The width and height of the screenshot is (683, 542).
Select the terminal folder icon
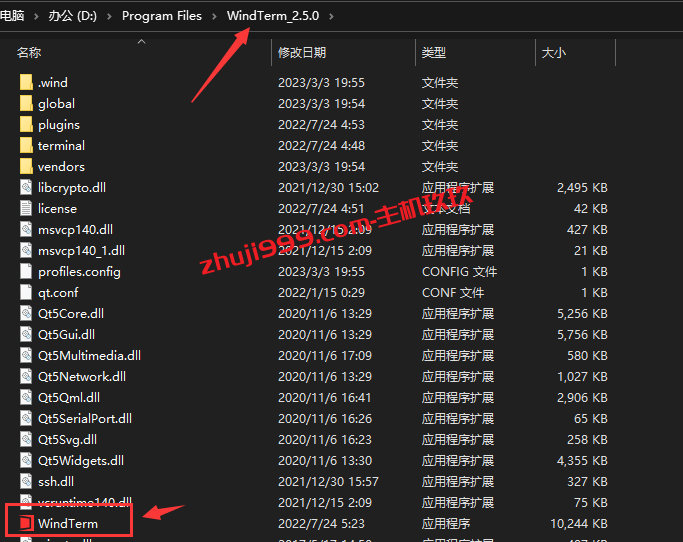(x=26, y=146)
